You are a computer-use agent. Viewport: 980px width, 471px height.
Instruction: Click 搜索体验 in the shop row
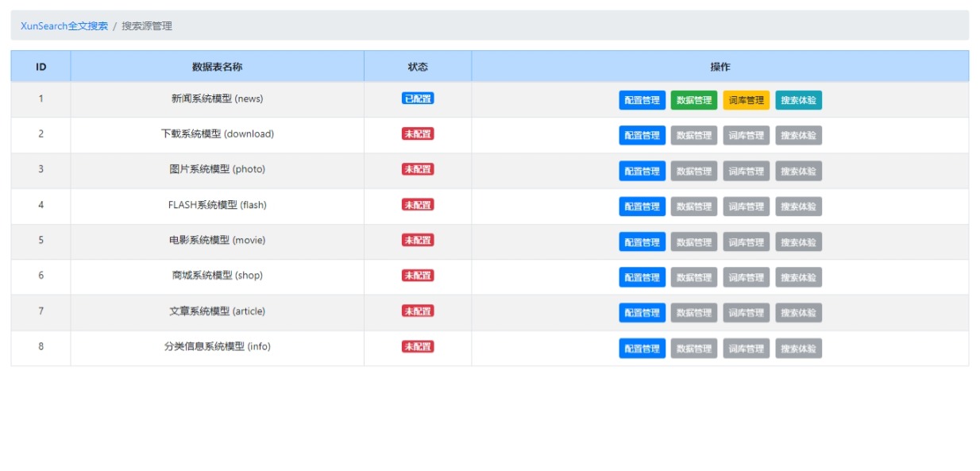click(x=799, y=277)
